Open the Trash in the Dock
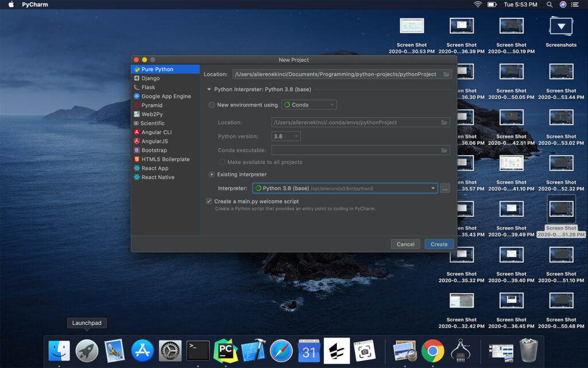Screen dimensions: 588x368 point(529,351)
